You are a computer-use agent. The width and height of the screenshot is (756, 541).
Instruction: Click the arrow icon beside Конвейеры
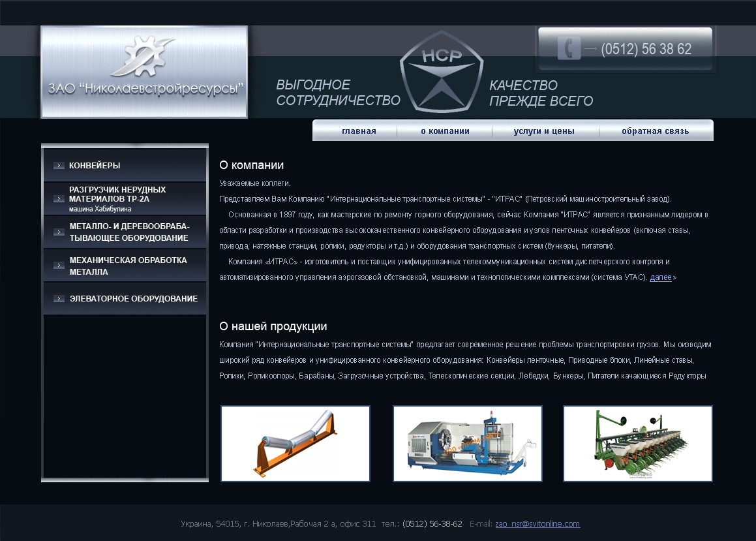tap(59, 166)
